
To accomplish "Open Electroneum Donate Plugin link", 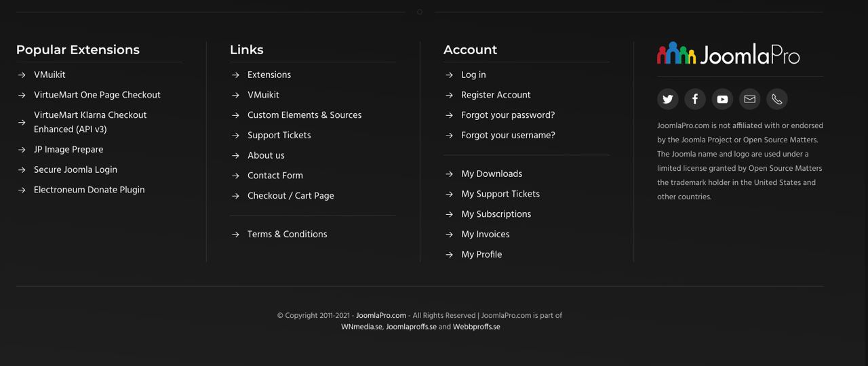I will (89, 190).
